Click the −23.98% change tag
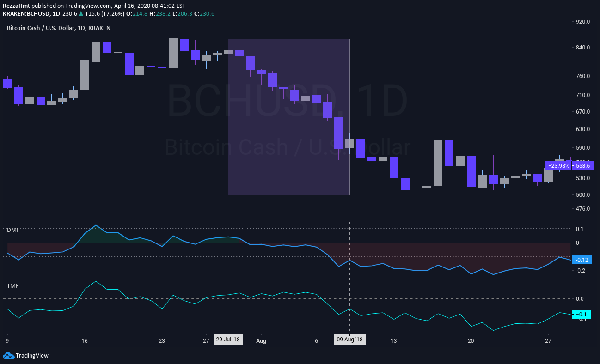The height and width of the screenshot is (364, 600). coord(558,165)
